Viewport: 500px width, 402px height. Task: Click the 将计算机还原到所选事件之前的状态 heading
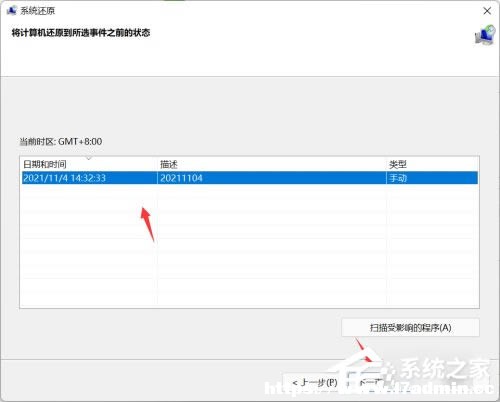pyautogui.click(x=81, y=33)
